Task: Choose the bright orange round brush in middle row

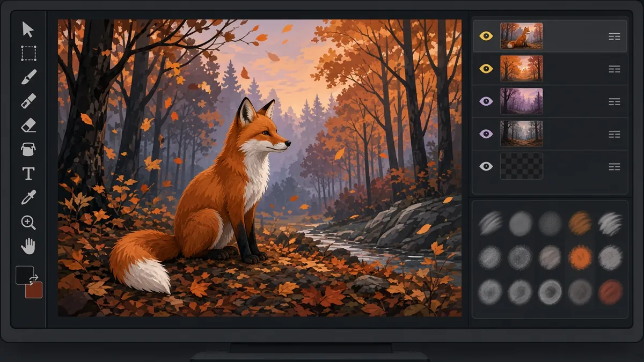Action: 580,257
